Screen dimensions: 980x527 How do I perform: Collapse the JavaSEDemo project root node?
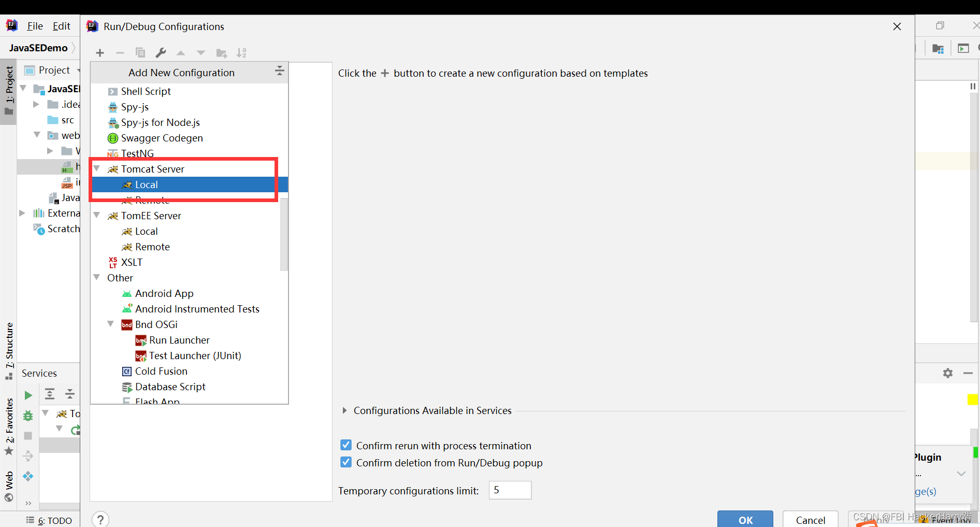point(23,88)
